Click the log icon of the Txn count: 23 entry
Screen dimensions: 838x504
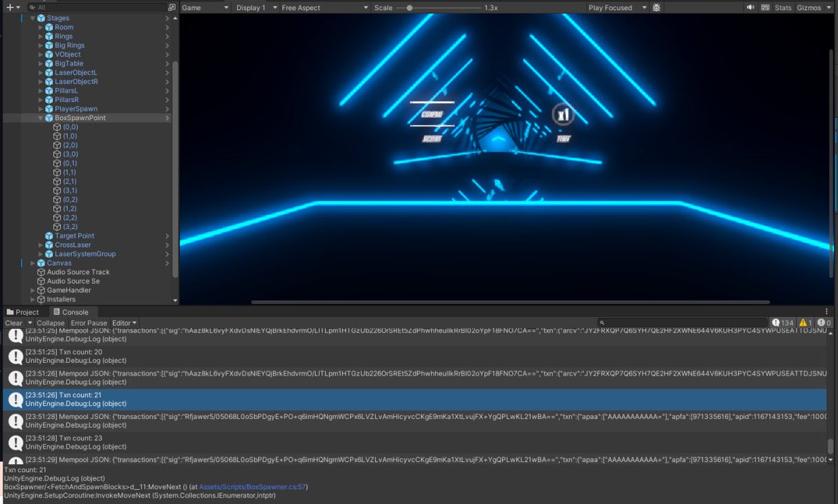tap(15, 443)
